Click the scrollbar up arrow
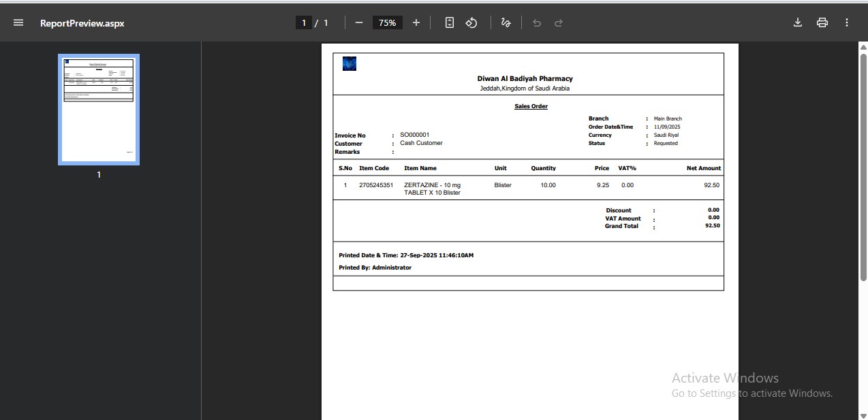The height and width of the screenshot is (420, 868). (863, 47)
